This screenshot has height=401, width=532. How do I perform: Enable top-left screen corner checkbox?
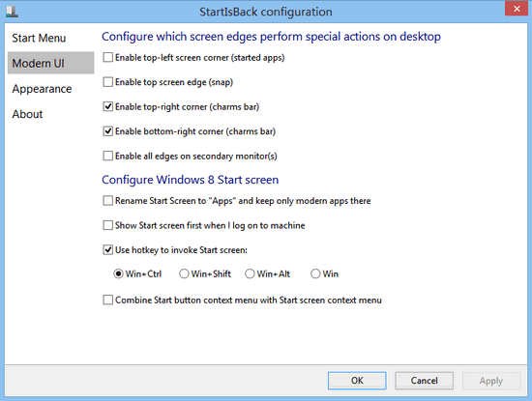(x=108, y=57)
